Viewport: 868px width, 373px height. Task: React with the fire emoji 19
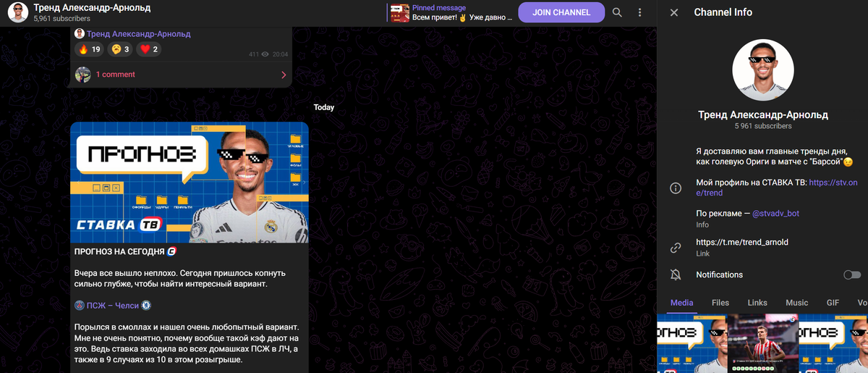[x=88, y=49]
